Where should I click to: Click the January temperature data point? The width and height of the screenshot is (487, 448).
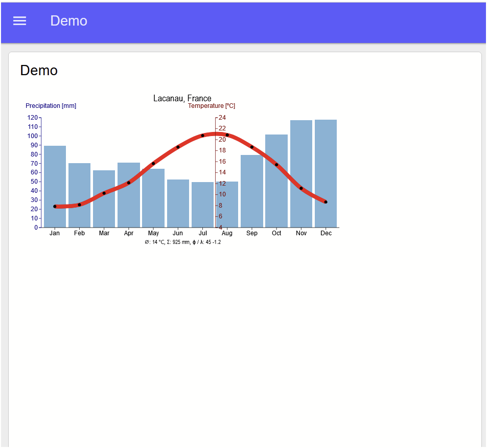(55, 207)
